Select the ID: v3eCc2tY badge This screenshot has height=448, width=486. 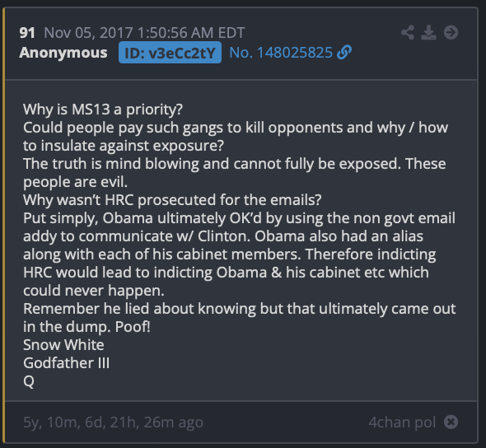[x=170, y=53]
